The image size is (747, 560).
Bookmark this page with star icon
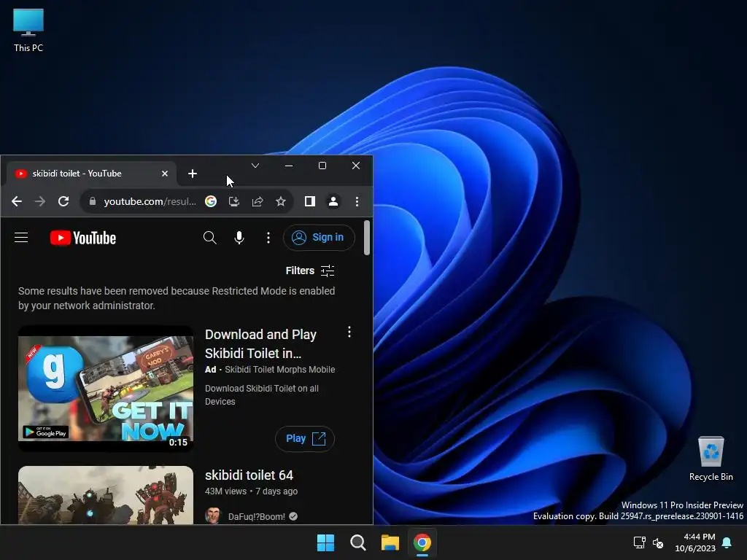point(281,201)
